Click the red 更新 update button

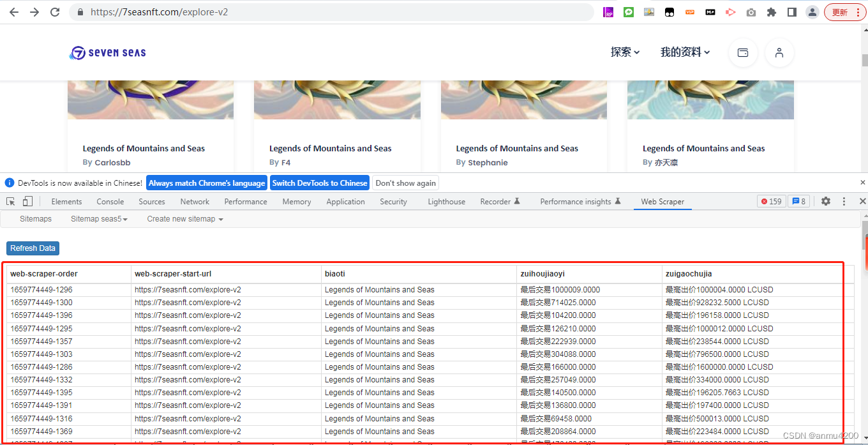(844, 12)
